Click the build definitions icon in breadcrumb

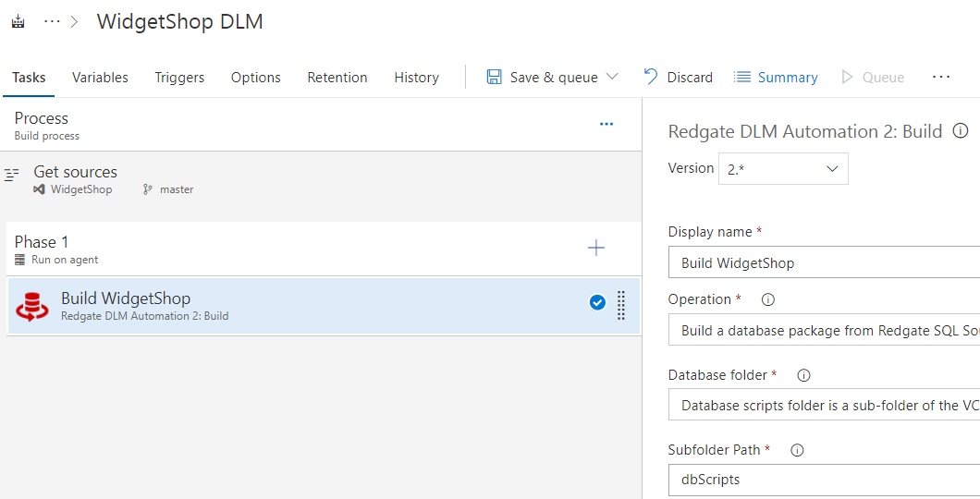(18, 22)
